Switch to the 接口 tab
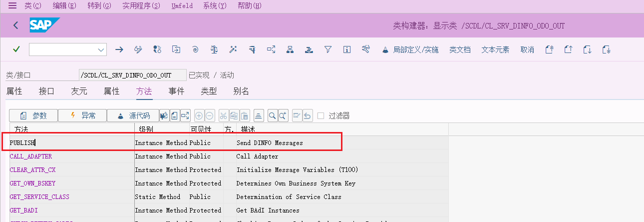The width and height of the screenshot is (644, 222). click(46, 91)
